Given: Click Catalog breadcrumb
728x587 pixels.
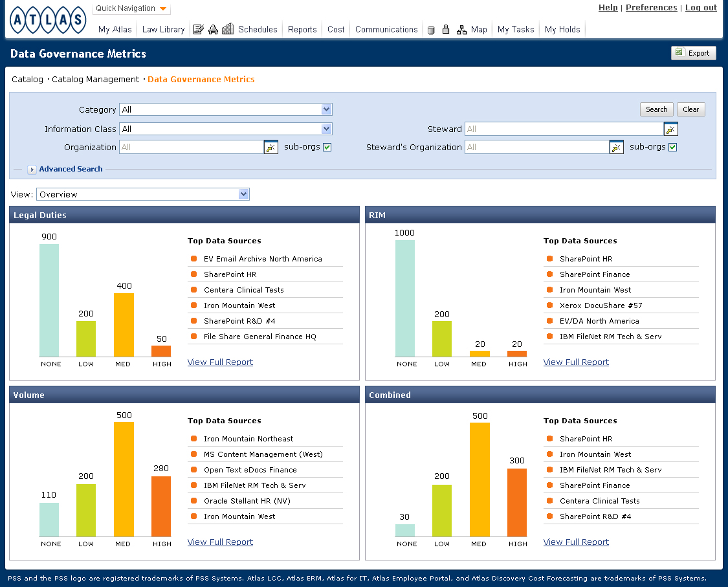Looking at the screenshot, I should point(27,80).
